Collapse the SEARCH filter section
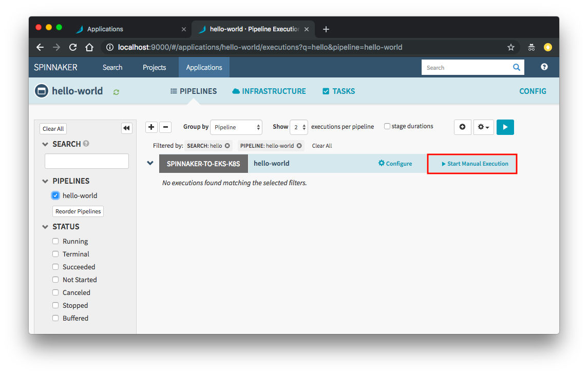Image resolution: width=588 pixels, height=375 pixels. point(45,144)
